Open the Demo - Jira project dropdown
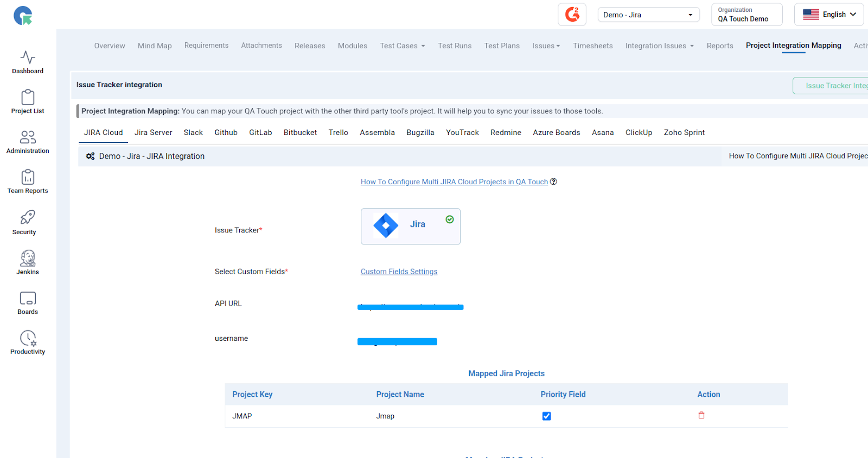 click(x=648, y=15)
